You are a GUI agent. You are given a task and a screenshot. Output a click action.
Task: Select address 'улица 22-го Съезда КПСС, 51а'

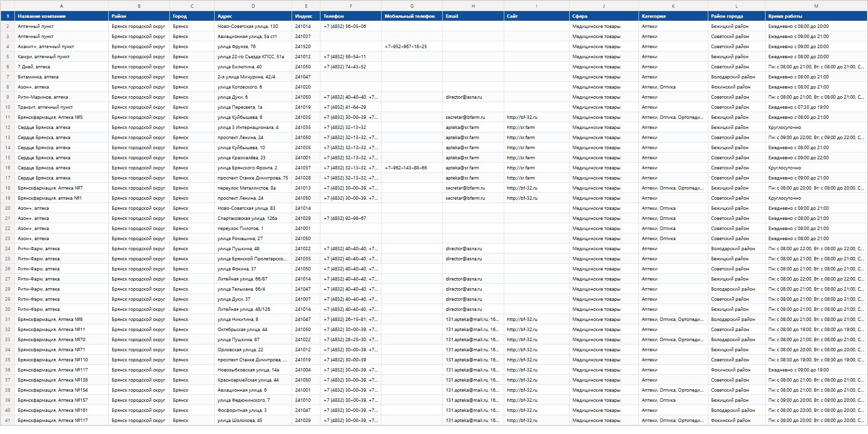click(x=253, y=57)
